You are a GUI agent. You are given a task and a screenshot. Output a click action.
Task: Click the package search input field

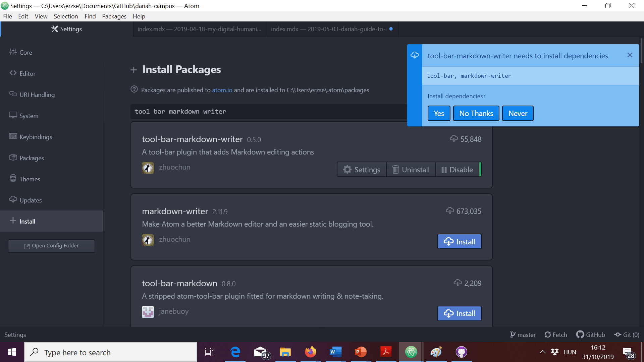pyautogui.click(x=268, y=111)
